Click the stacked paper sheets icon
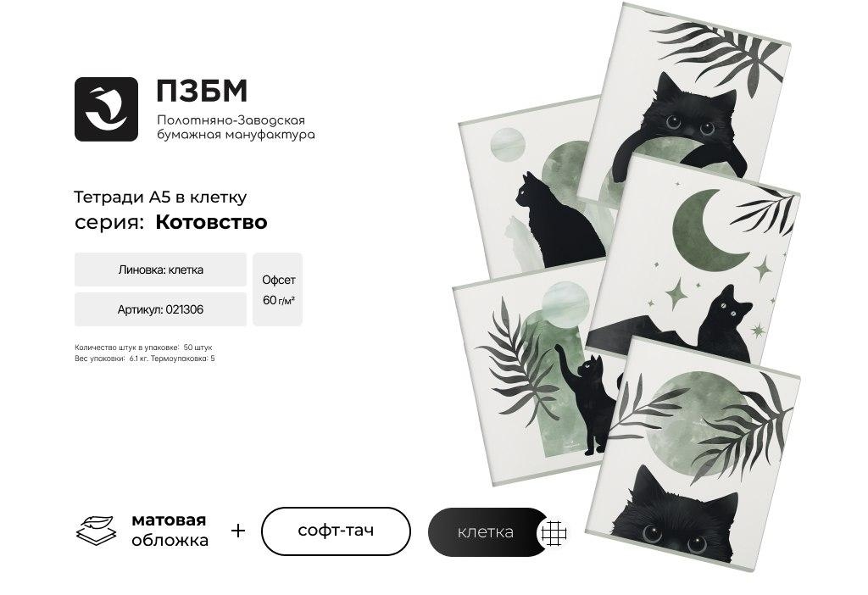The width and height of the screenshot is (868, 595). pos(97,531)
